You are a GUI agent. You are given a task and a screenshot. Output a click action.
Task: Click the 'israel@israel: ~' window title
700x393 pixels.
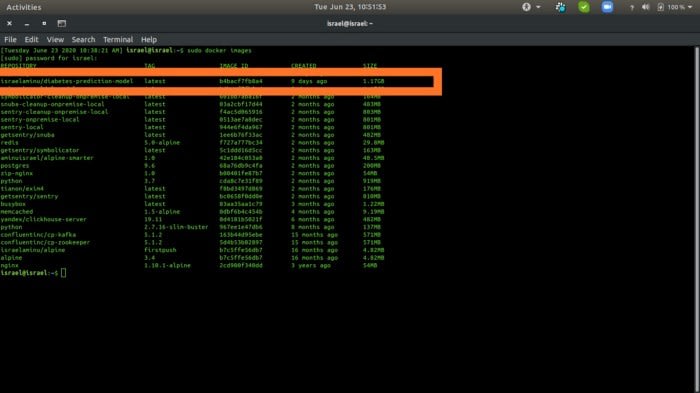tap(350, 23)
